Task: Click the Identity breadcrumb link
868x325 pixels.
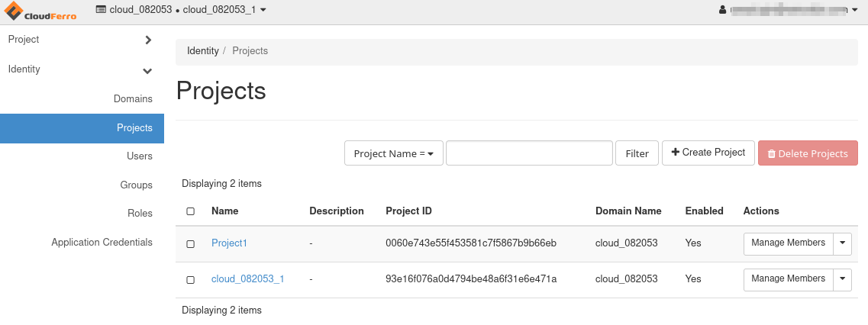Action: point(203,51)
